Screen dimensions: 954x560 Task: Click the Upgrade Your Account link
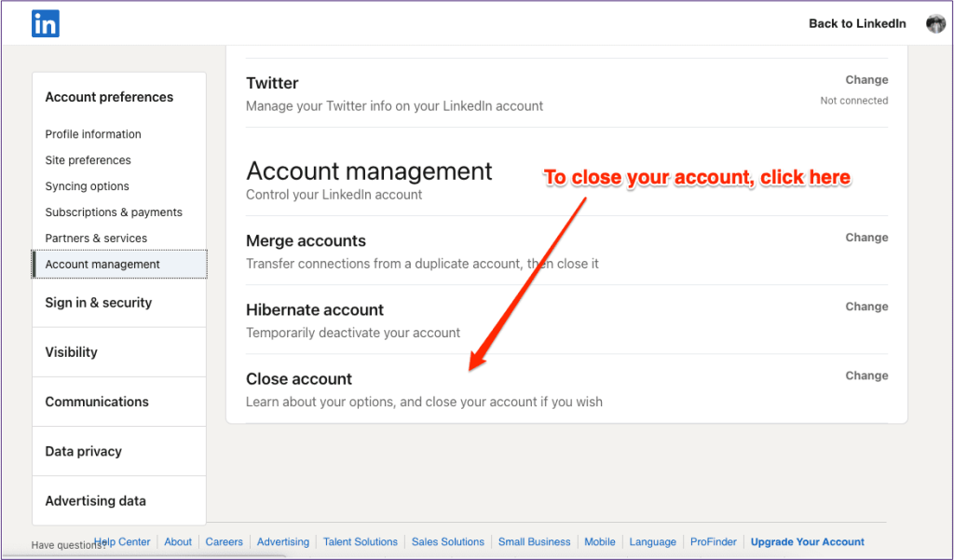point(808,541)
